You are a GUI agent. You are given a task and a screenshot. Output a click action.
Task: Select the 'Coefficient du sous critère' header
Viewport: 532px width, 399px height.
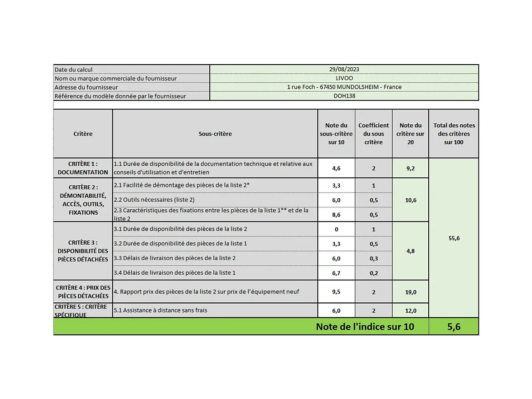373,134
